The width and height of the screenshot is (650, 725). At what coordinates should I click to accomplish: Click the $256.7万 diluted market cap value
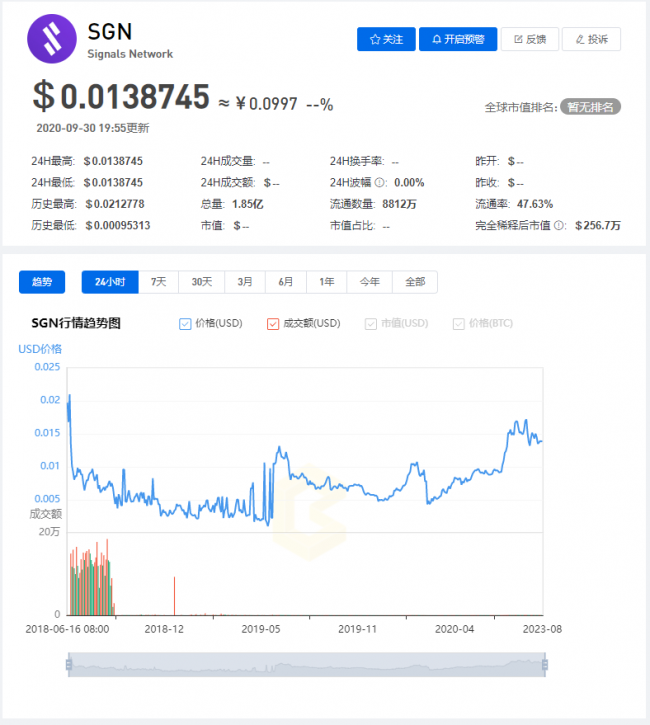point(598,225)
